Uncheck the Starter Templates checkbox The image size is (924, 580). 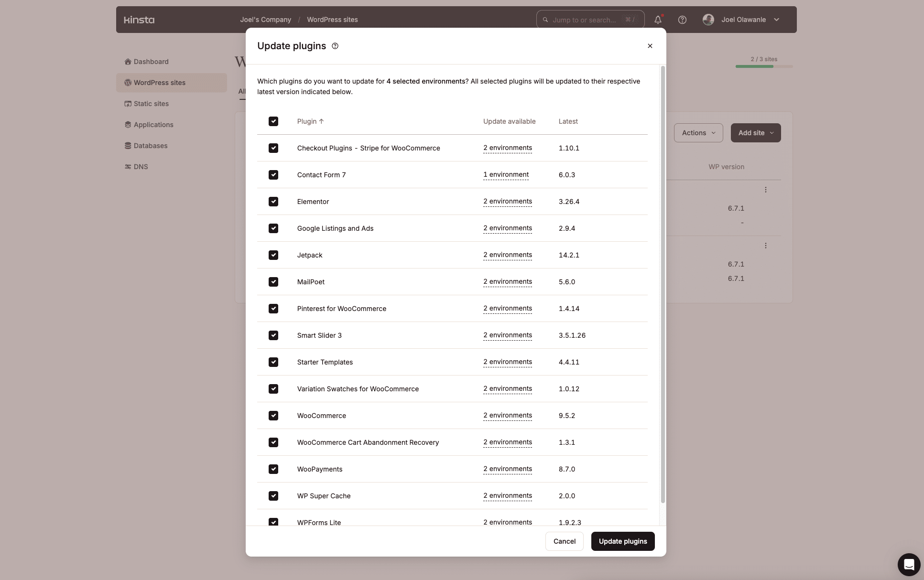tap(273, 362)
